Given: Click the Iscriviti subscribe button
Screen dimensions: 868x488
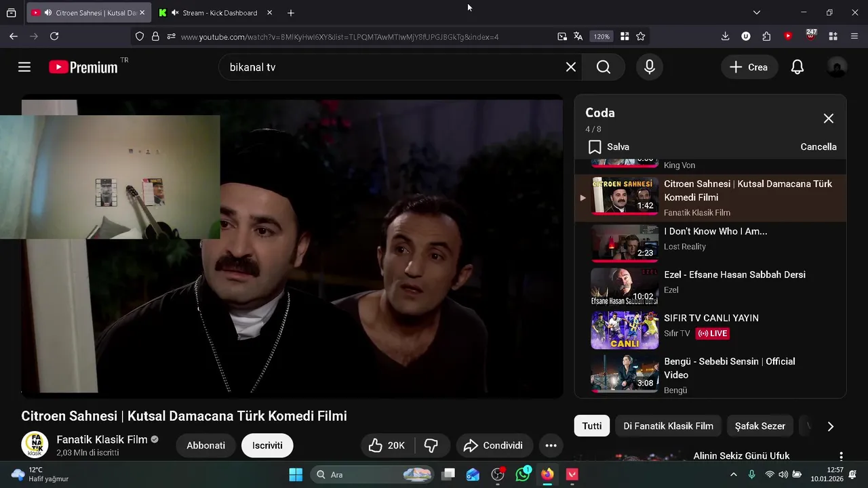Looking at the screenshot, I should [x=267, y=445].
